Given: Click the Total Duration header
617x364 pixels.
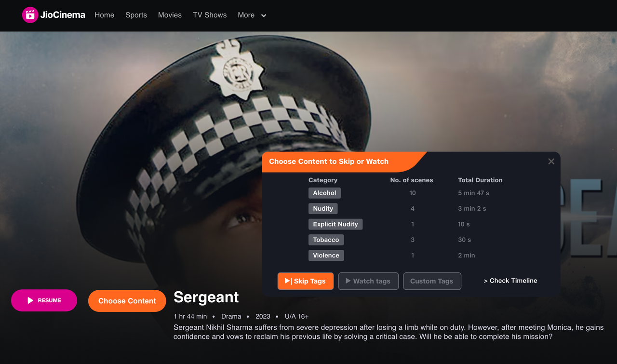Looking at the screenshot, I should pos(480,180).
